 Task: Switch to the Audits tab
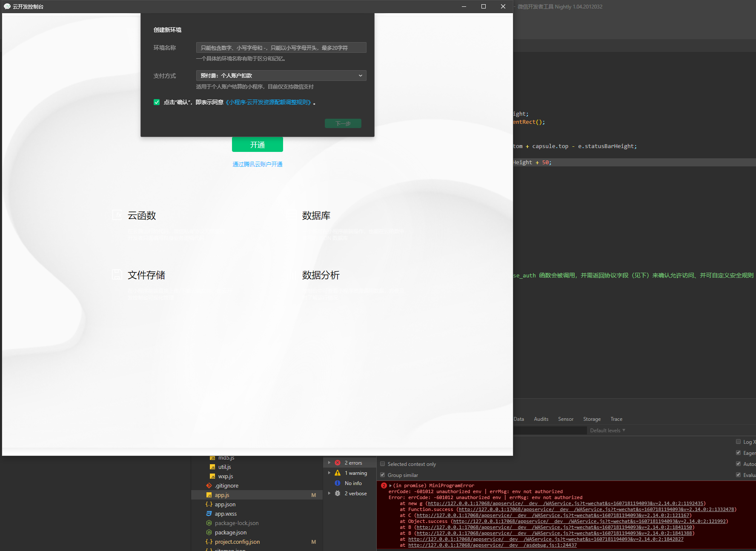(541, 419)
